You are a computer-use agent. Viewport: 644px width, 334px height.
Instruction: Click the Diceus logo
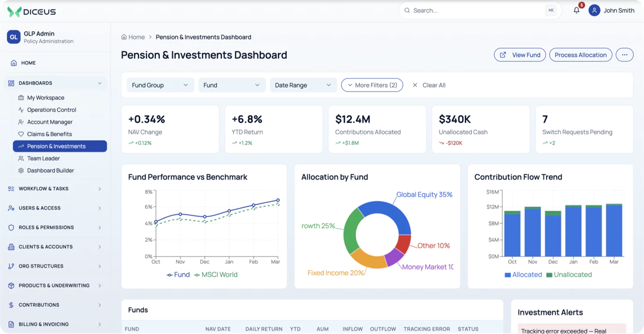click(x=31, y=11)
